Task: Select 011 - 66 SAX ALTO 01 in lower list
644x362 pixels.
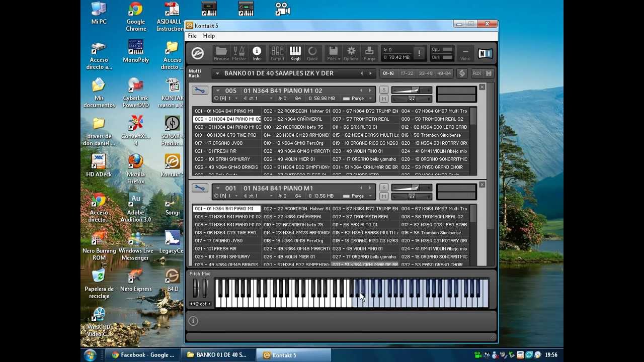Action: click(364, 225)
